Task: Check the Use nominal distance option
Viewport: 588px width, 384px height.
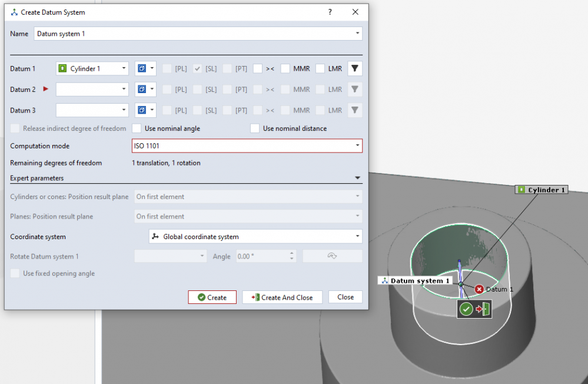Action: coord(255,128)
